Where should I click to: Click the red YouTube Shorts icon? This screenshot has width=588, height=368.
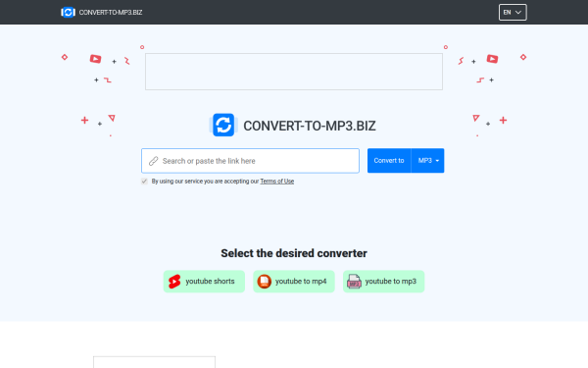click(x=174, y=282)
